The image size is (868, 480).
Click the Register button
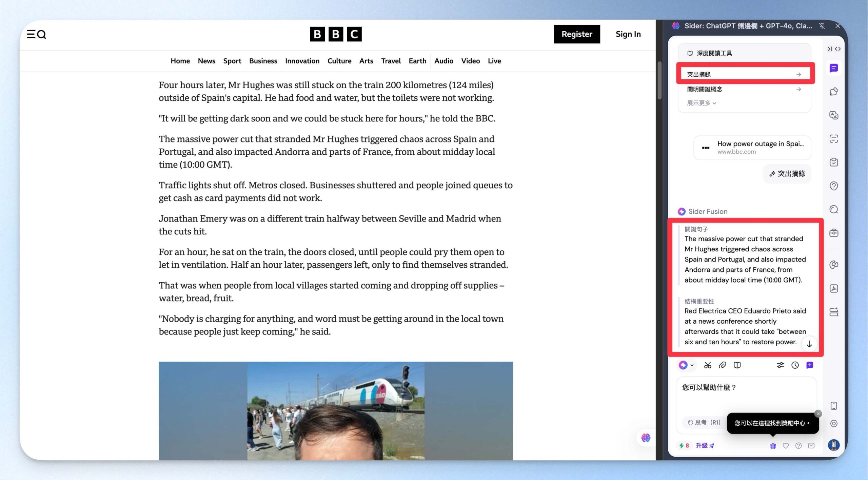[577, 34]
